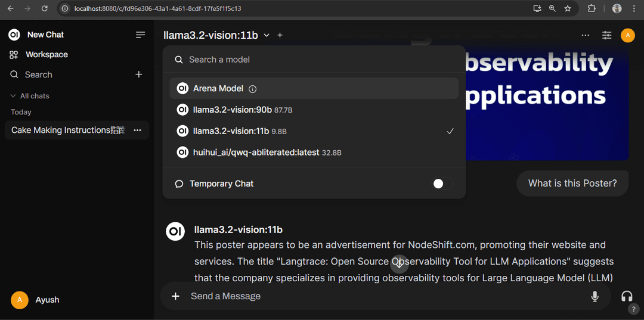Reload the page with the refresh icon

[x=44, y=8]
